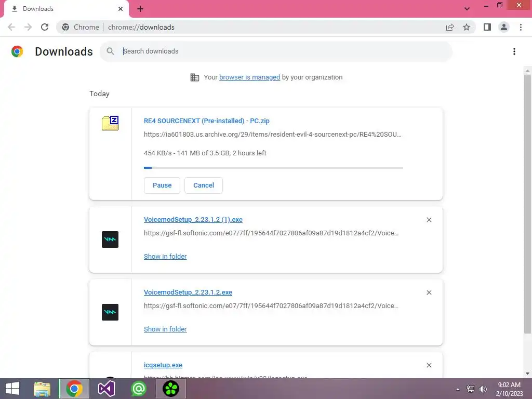The width and height of the screenshot is (532, 399).
Task: Click the RE4 download progress bar
Action: click(x=273, y=168)
